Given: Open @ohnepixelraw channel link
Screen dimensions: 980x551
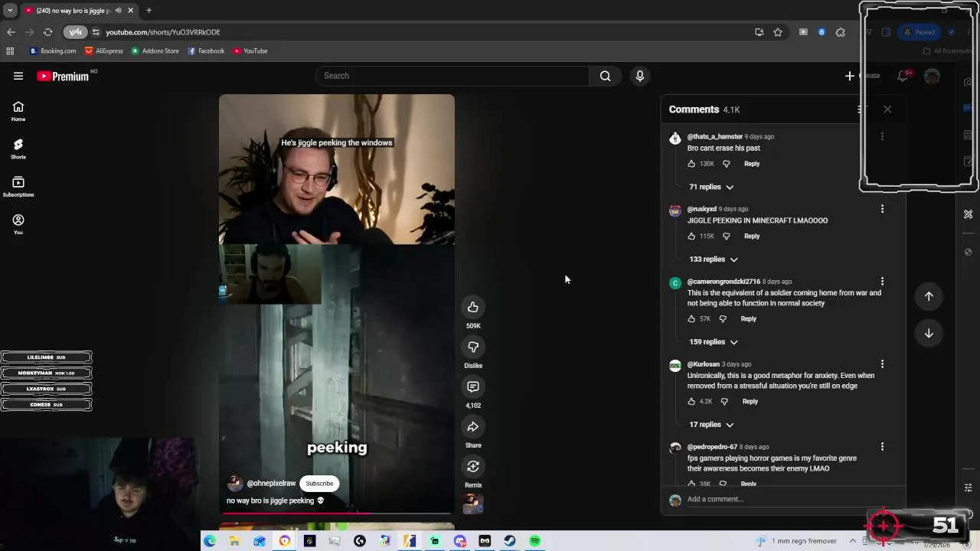Looking at the screenshot, I should 271,484.
